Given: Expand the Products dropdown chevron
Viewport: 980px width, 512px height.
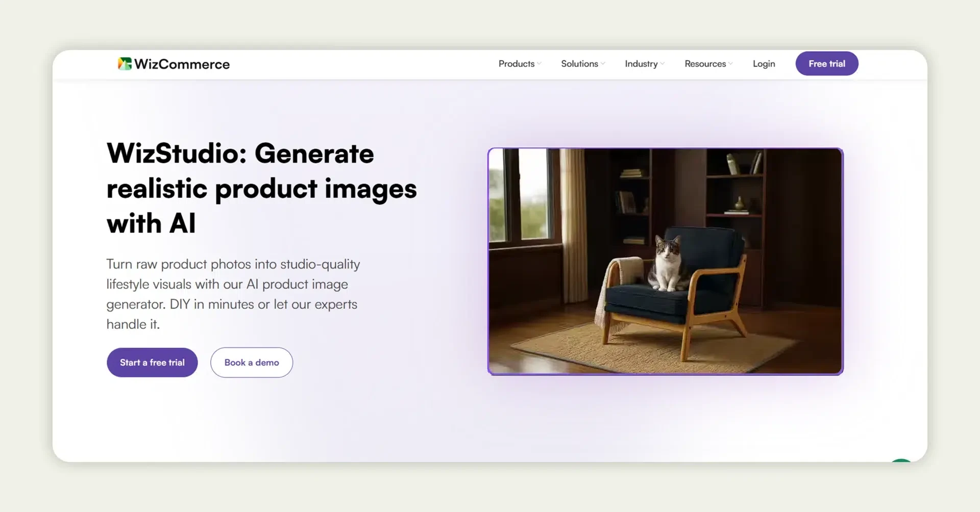Looking at the screenshot, I should coord(539,64).
